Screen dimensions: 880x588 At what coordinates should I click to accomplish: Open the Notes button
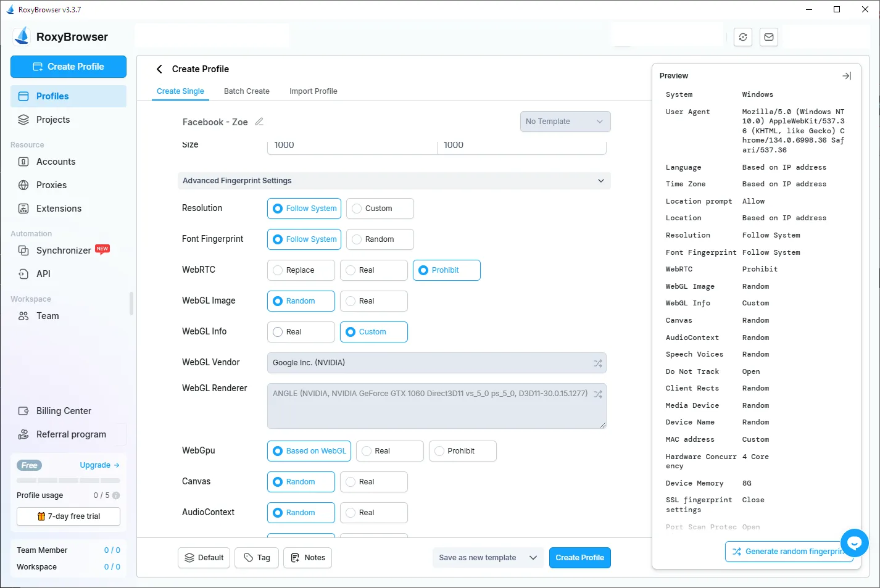pyautogui.click(x=308, y=558)
